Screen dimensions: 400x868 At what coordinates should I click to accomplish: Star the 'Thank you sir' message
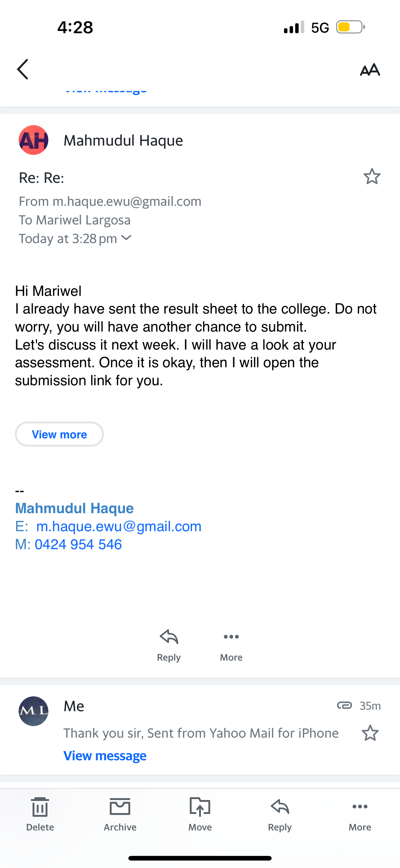[x=370, y=733]
